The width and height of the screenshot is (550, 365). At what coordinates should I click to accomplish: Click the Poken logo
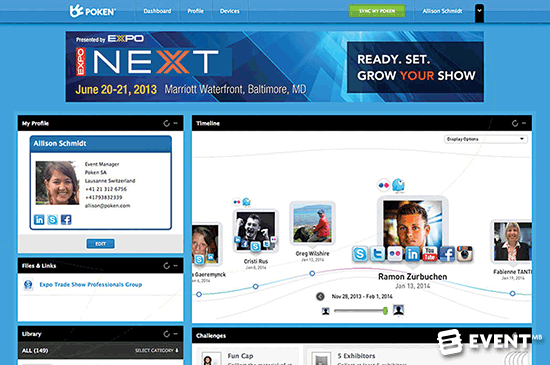[x=92, y=11]
